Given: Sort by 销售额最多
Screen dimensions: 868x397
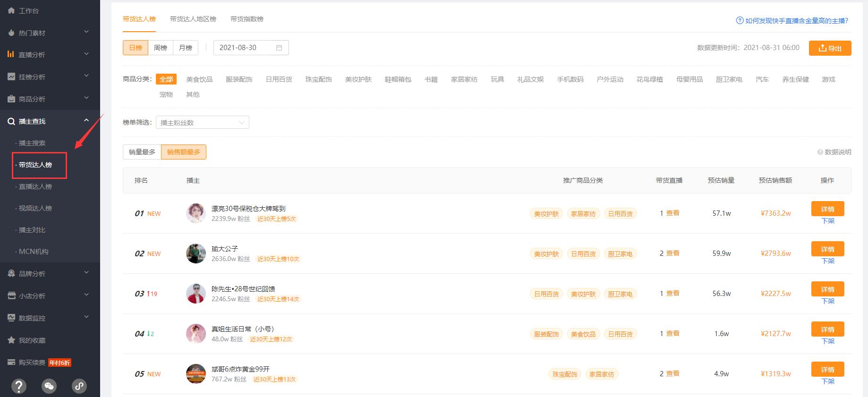Looking at the screenshot, I should pos(184,152).
